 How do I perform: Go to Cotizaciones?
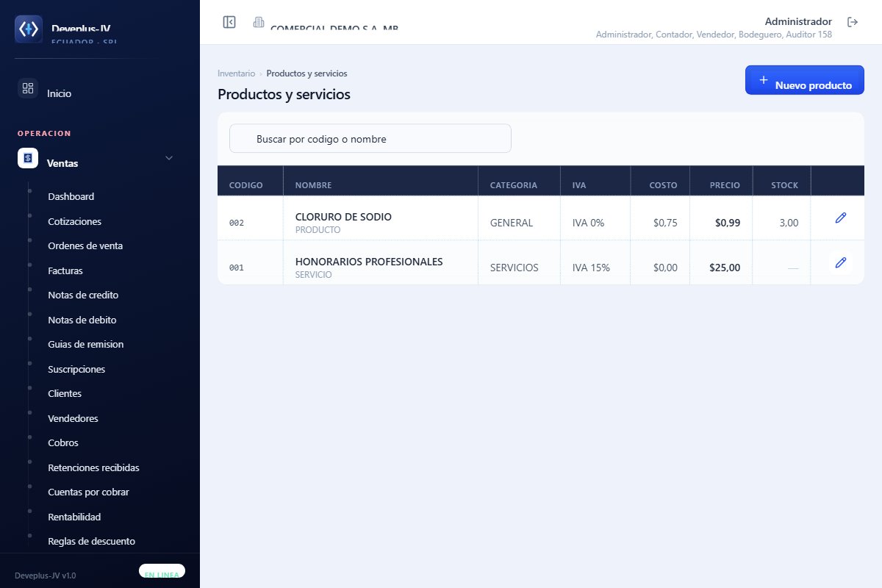74,221
